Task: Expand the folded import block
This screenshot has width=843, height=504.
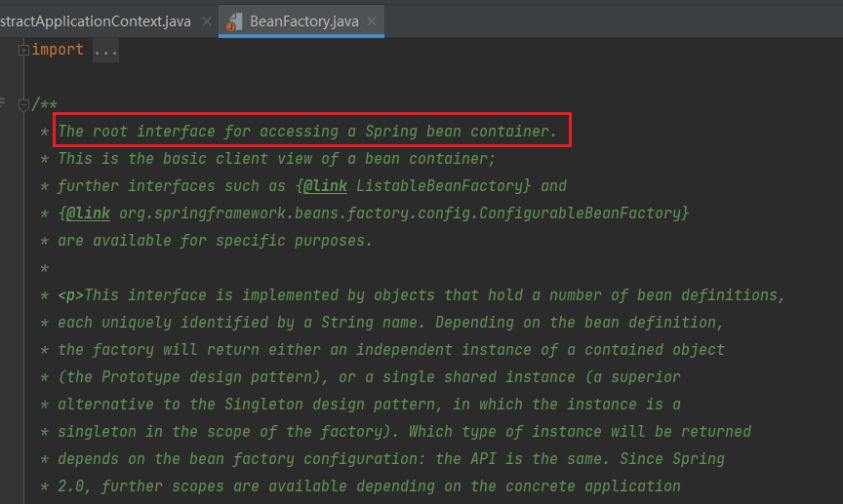Action: pyautogui.click(x=24, y=50)
